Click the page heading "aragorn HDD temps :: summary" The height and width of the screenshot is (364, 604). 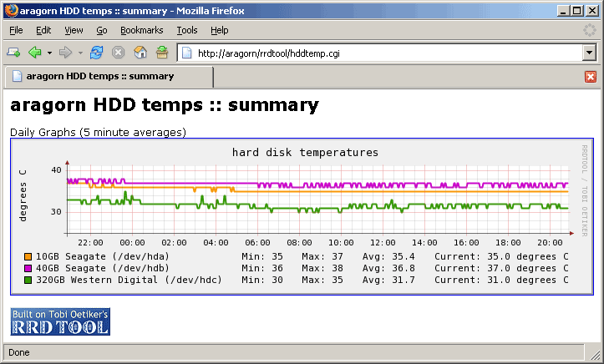[x=165, y=105]
